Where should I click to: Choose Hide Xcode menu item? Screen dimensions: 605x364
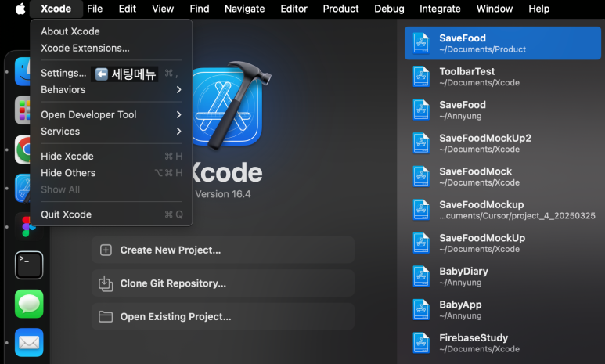pyautogui.click(x=111, y=157)
